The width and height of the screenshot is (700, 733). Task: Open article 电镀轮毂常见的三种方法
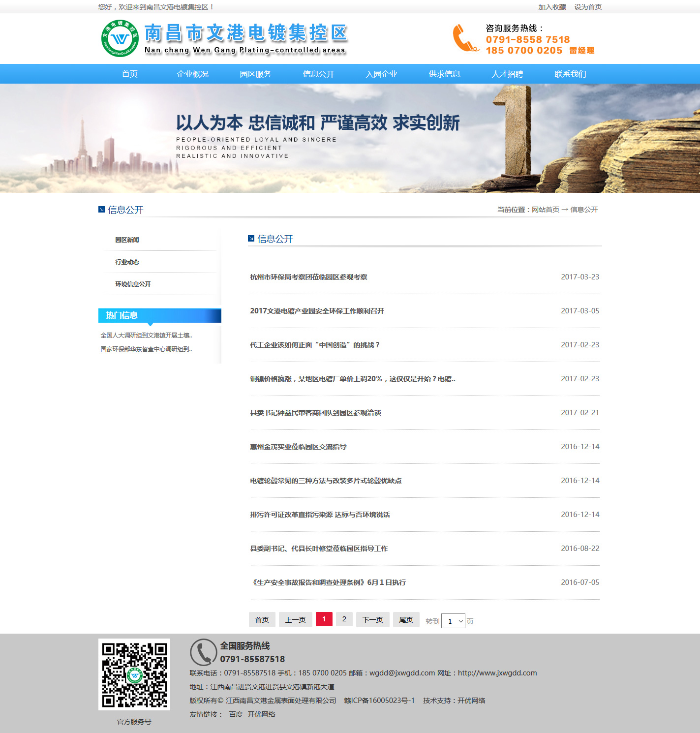(326, 481)
